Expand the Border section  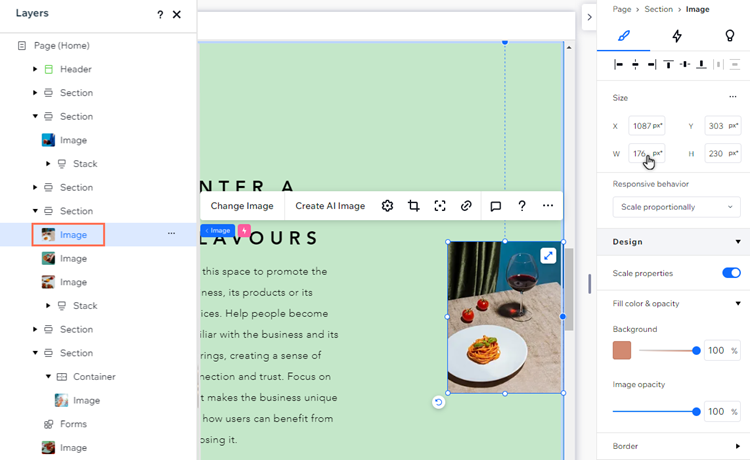point(738,446)
